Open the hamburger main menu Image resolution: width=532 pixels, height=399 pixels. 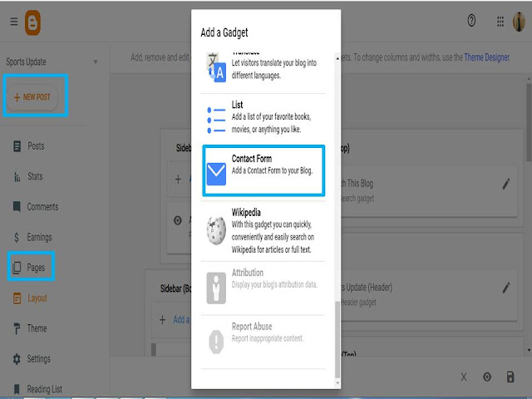14,22
